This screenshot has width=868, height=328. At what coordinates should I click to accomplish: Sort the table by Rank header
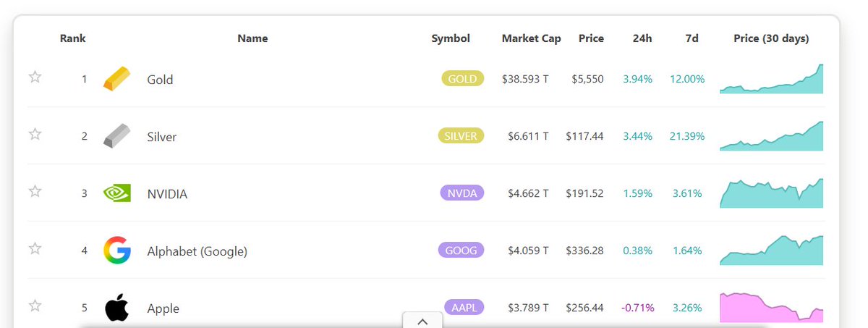(x=72, y=38)
